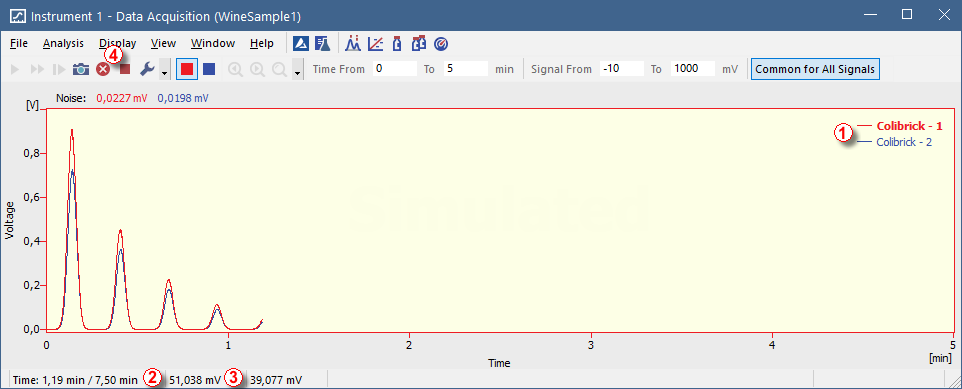Expand the dropdown arrow beside the wrench
Screen dimensions: 962x389
pos(164,69)
